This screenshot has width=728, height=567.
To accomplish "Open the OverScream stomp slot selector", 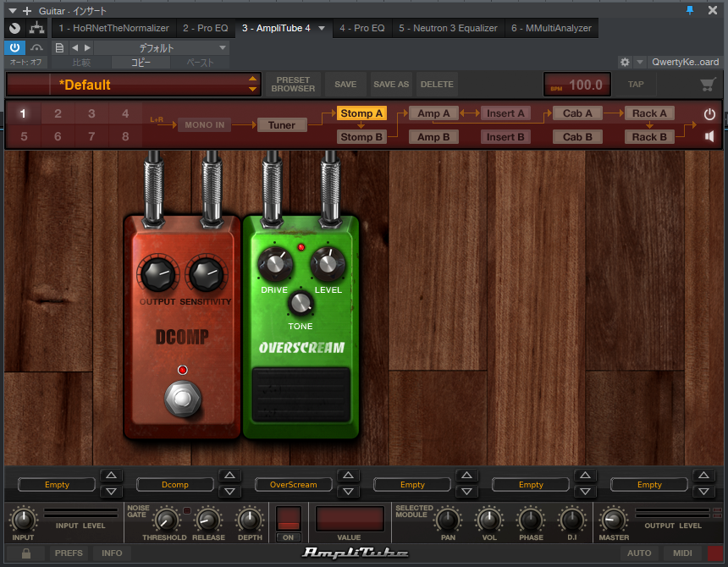I will click(294, 484).
